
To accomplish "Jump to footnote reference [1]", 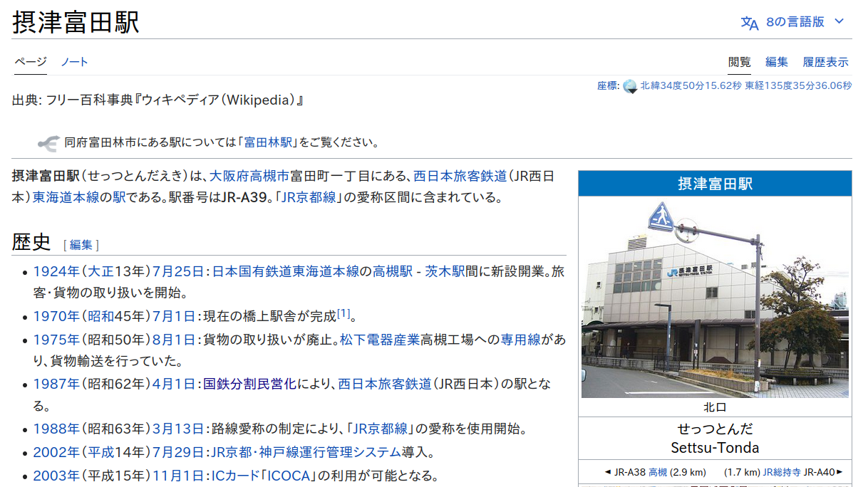I will 344,313.
